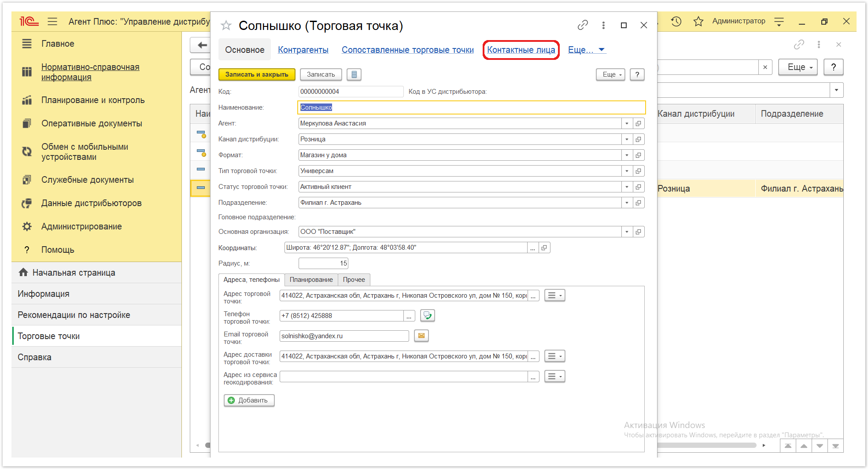Viewport: 868px width, 469px height.
Task: Switch to the Основное tab
Action: click(245, 50)
